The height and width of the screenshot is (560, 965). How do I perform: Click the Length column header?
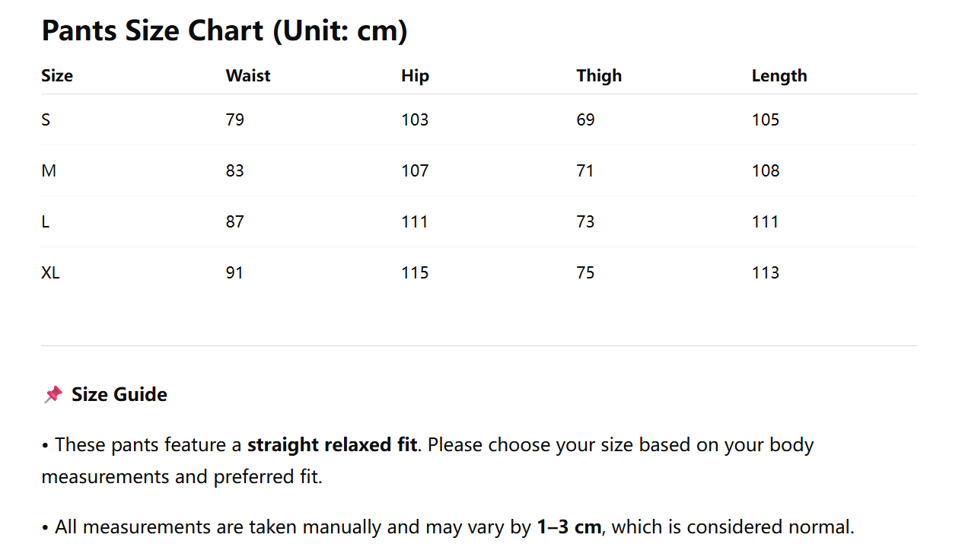[x=779, y=75]
